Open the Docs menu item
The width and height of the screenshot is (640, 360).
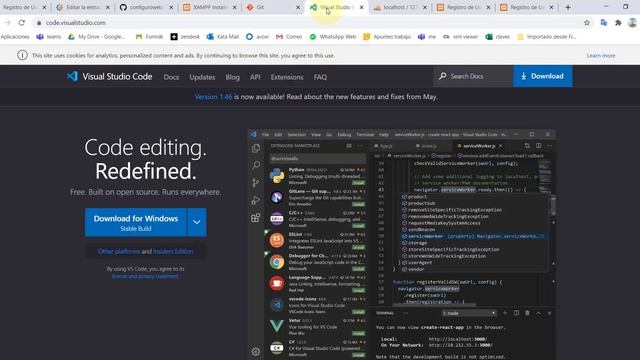pyautogui.click(x=171, y=77)
